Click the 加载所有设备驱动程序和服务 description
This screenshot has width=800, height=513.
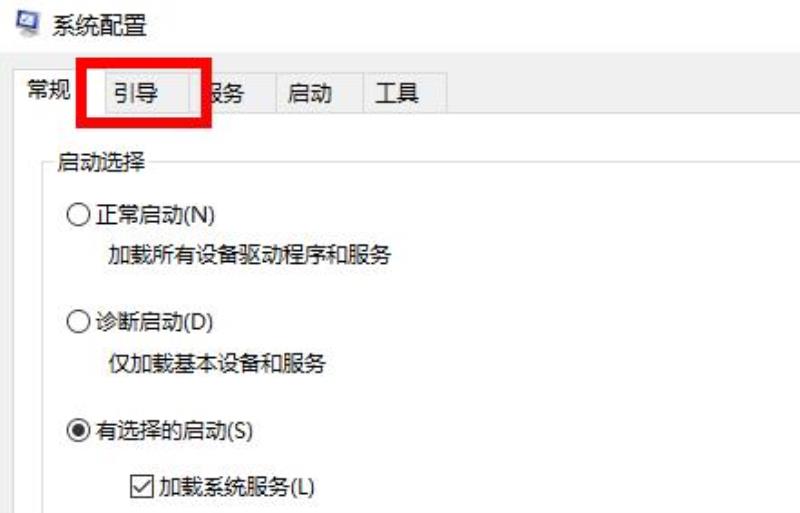(249, 254)
